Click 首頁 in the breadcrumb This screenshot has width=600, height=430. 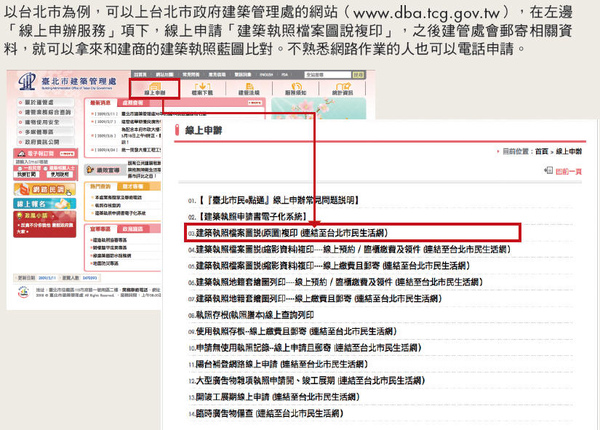pyautogui.click(x=541, y=151)
